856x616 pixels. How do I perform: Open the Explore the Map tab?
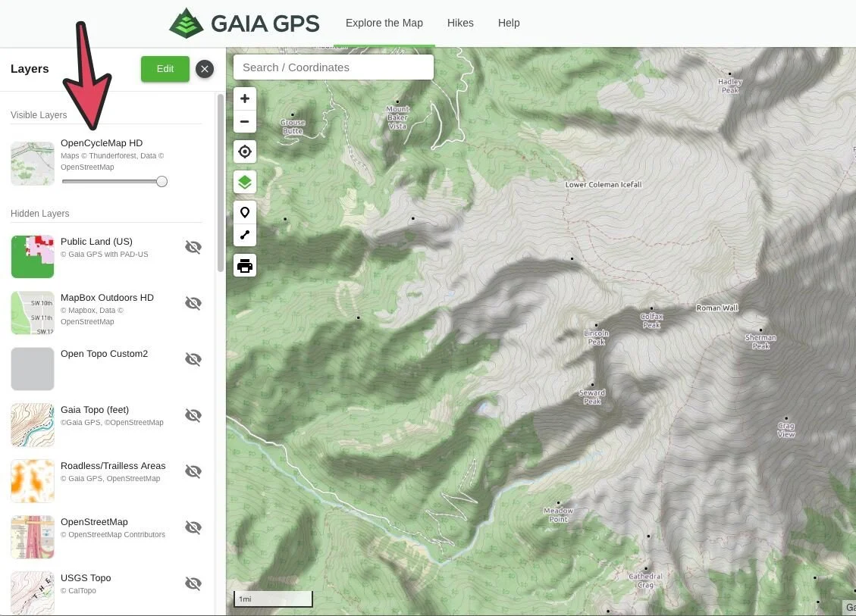click(x=384, y=23)
